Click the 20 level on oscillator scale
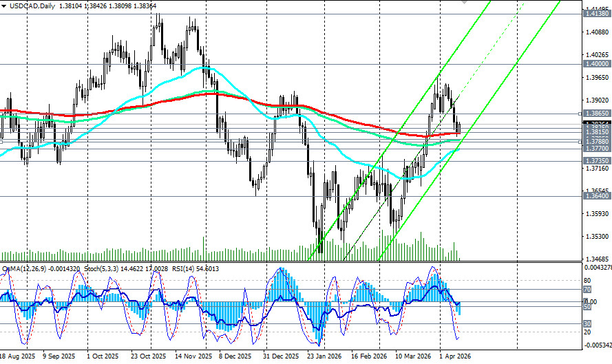The image size is (612, 364). click(587, 332)
